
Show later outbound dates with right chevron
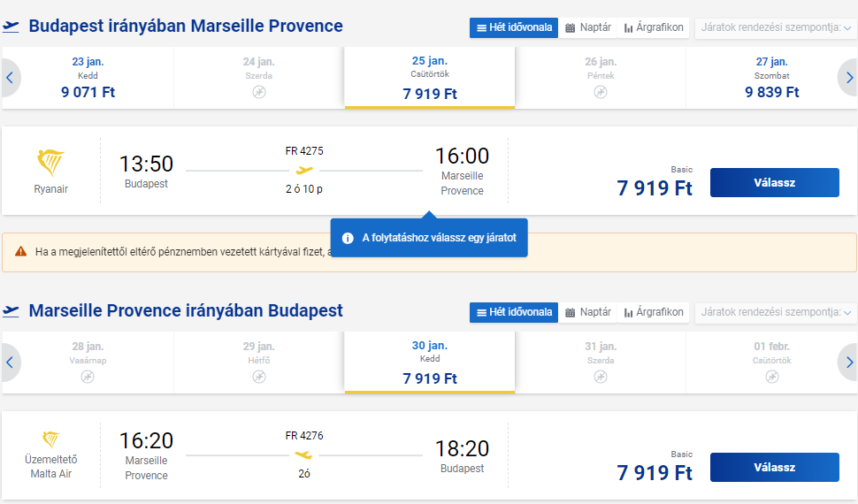848,78
